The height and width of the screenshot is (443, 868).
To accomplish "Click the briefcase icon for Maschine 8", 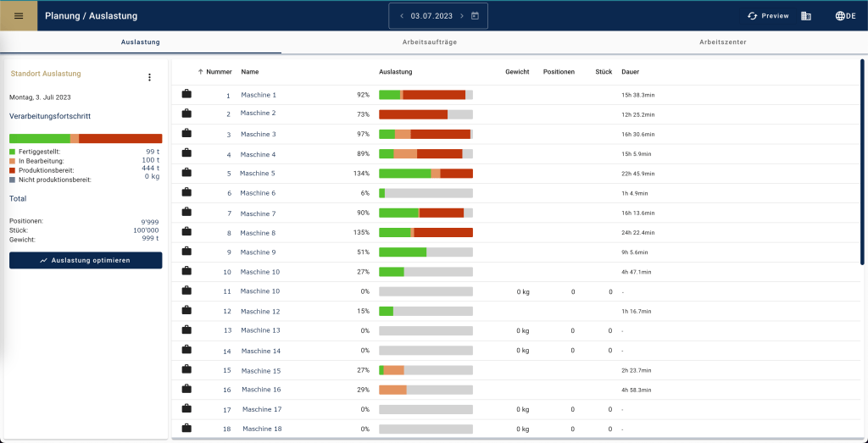I will point(186,232).
